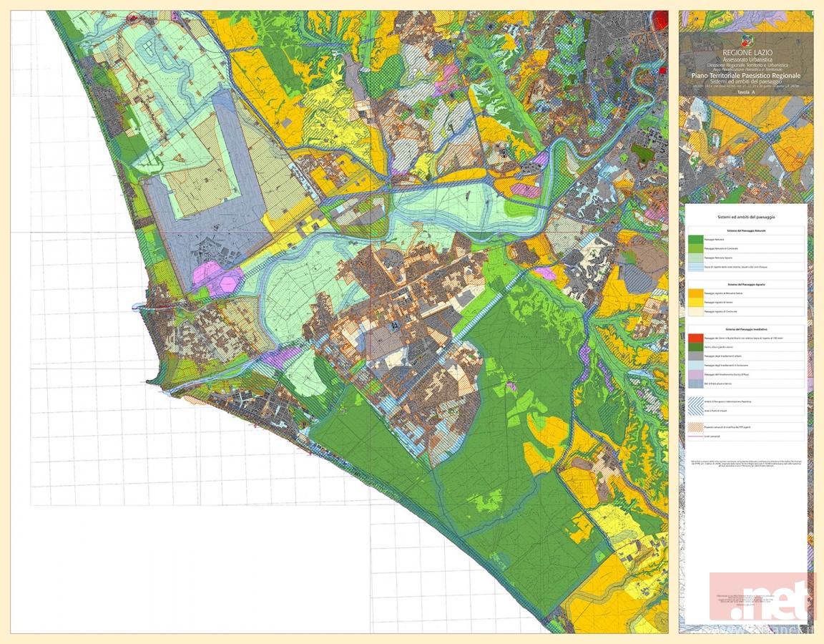Click the blue striped Fascia di rispetto swatch
824x644 pixels.
click(695, 266)
